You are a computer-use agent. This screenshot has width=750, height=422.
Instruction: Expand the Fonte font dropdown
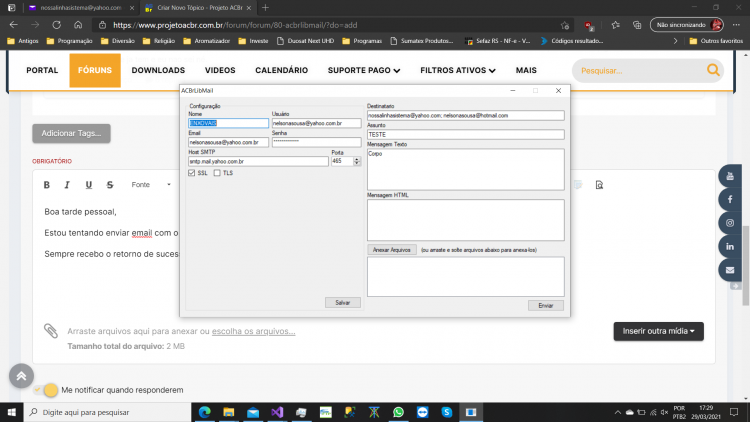coord(151,185)
